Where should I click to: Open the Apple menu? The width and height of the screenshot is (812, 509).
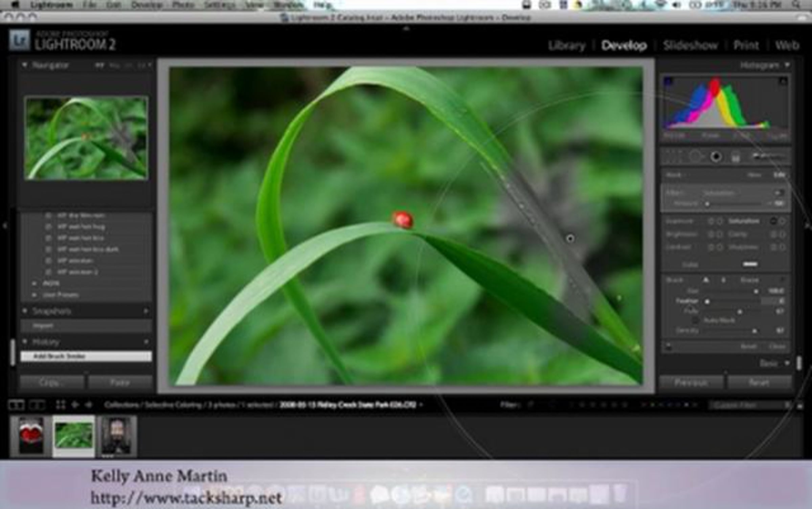click(16, 5)
